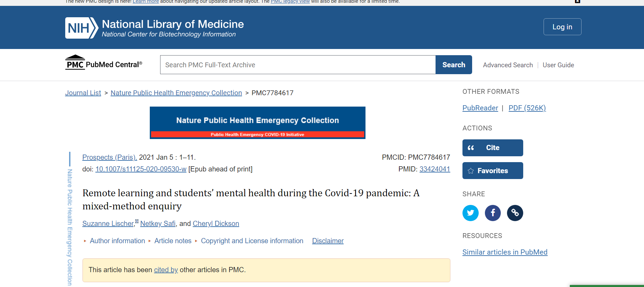Dismiss the new PMC design banner

point(577,1)
